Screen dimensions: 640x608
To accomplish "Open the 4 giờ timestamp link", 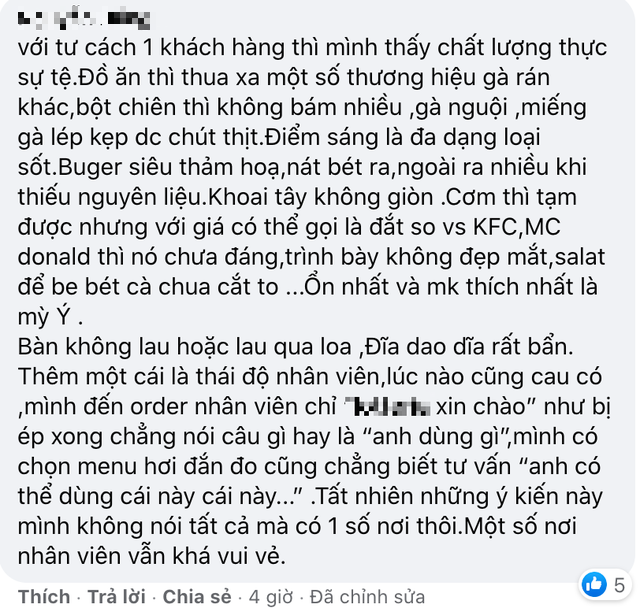I will tap(271, 597).
